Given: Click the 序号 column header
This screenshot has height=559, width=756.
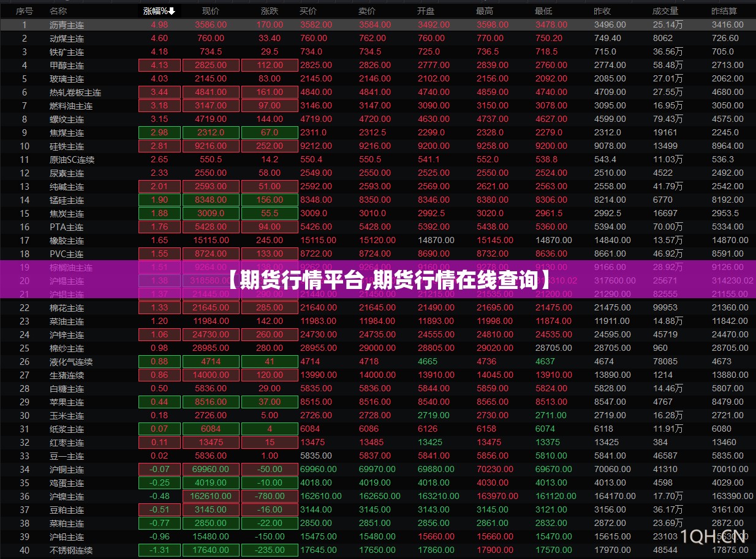Looking at the screenshot, I should pyautogui.click(x=25, y=11).
